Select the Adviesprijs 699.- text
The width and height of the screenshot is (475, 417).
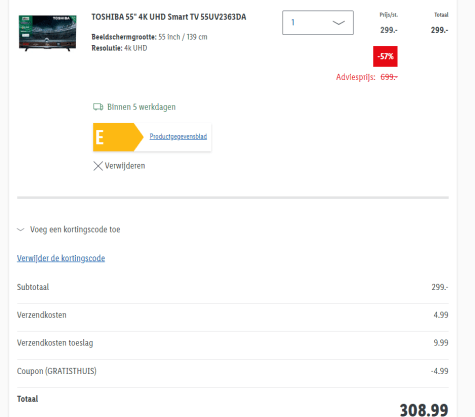367,77
